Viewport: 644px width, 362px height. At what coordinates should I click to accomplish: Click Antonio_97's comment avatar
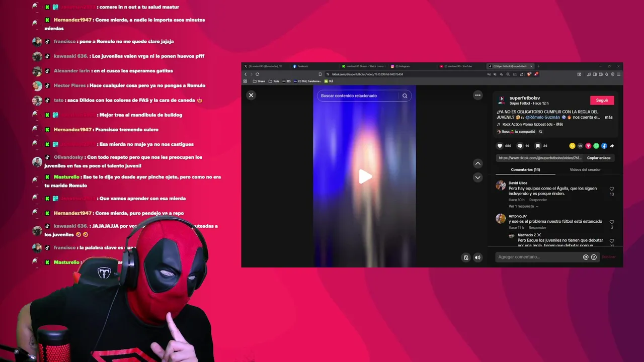pos(501,218)
